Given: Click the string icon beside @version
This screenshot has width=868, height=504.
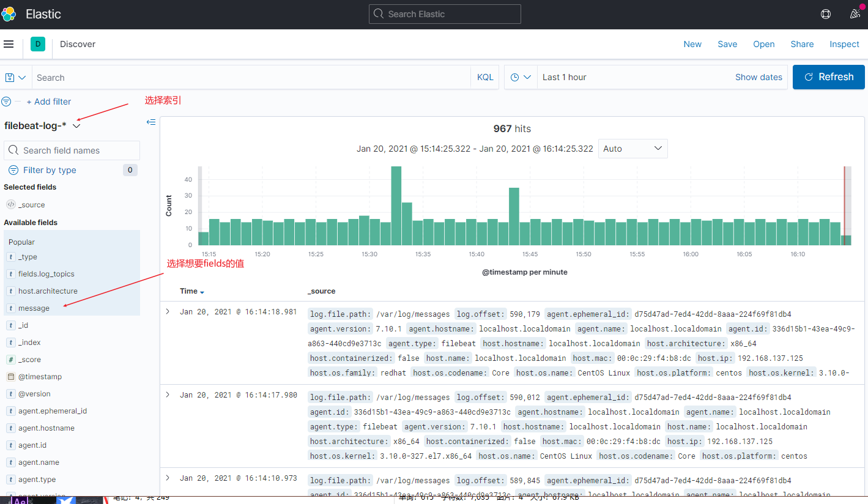Looking at the screenshot, I should click(x=11, y=394).
